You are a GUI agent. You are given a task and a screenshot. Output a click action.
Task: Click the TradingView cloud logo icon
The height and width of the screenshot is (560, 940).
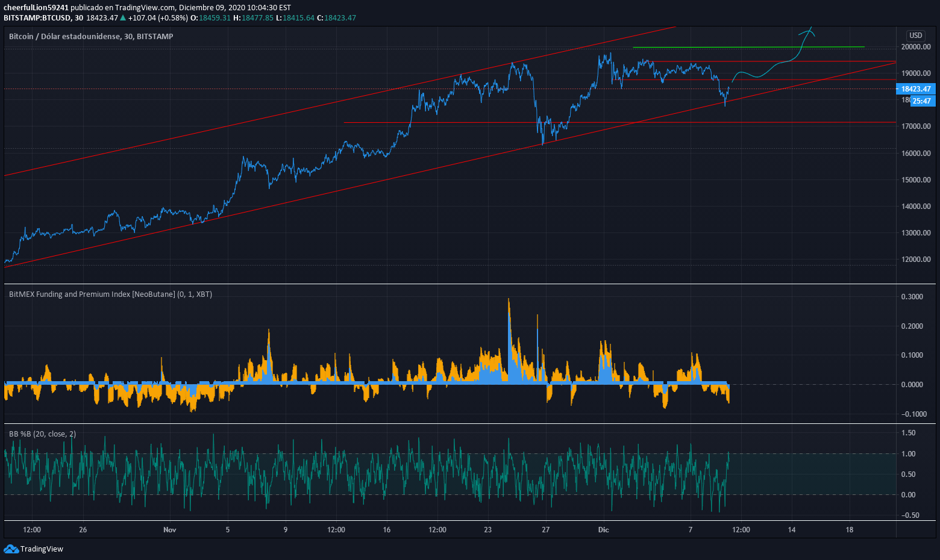[x=11, y=549]
